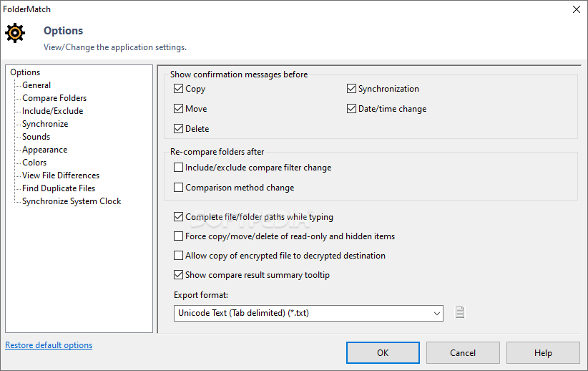588x371 pixels.
Task: Close the FolderMatch Options dialog
Action: (x=577, y=9)
